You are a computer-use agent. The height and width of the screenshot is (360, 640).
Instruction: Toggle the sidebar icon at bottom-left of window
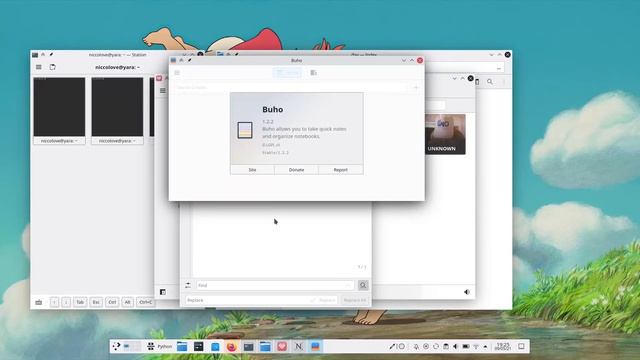click(163, 292)
